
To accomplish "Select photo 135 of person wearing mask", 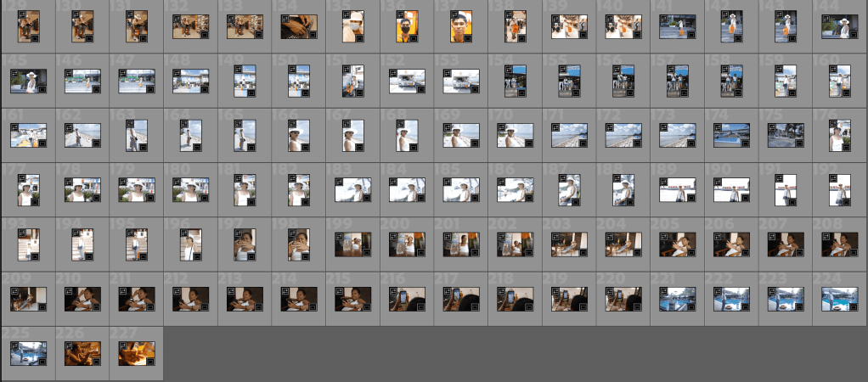I will coord(352,27).
